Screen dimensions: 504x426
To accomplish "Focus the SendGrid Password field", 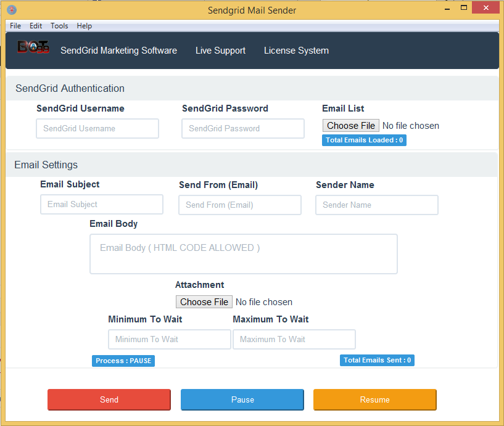I will click(243, 128).
